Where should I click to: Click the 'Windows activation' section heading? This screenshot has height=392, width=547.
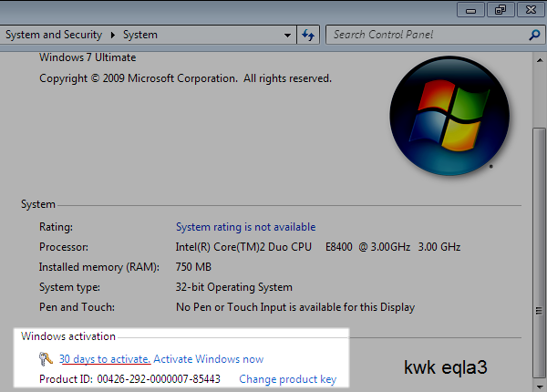click(x=68, y=336)
